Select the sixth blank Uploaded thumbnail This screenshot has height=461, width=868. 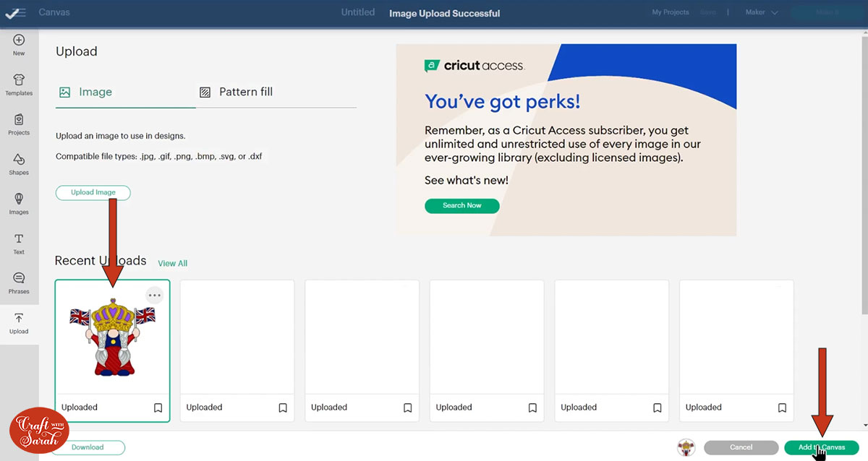coord(737,337)
